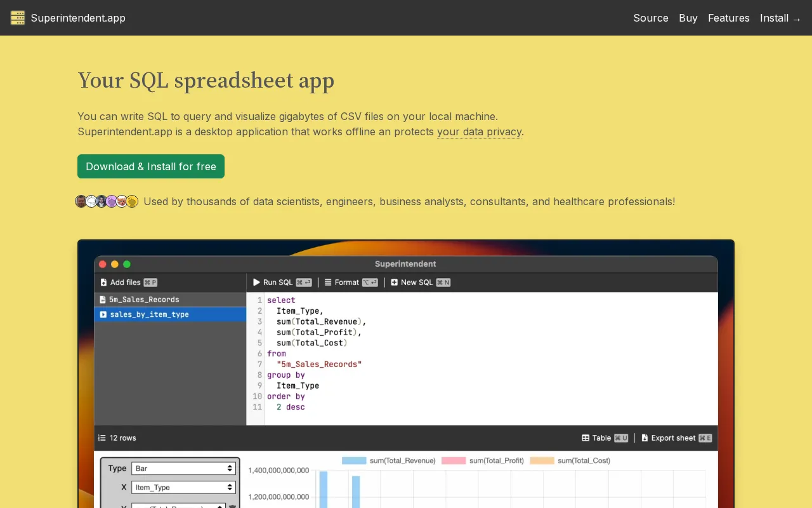Follow the 'your data privacy' link
Viewport: 812px width, 508px height.
[x=479, y=132]
